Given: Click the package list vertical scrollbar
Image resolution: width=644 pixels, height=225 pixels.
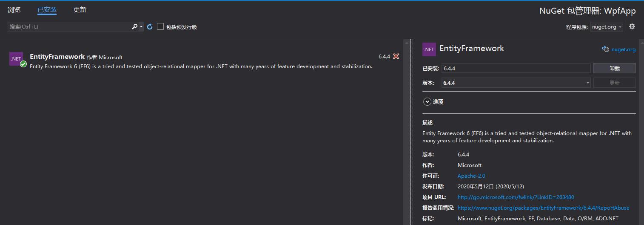Looking at the screenshot, I should coord(407,132).
